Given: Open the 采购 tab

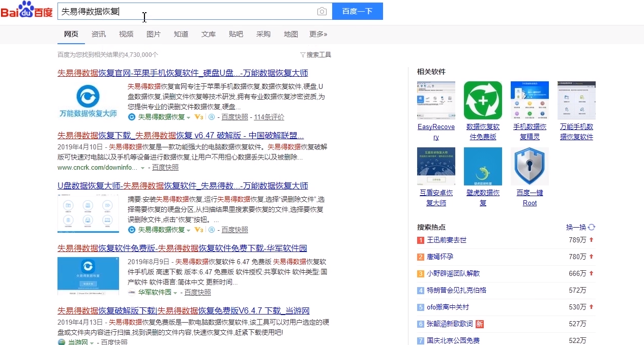Looking at the screenshot, I should pos(264,34).
